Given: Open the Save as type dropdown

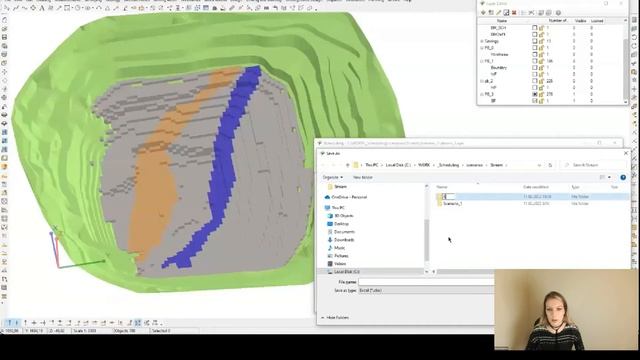Looking at the screenshot, I should (x=426, y=290).
